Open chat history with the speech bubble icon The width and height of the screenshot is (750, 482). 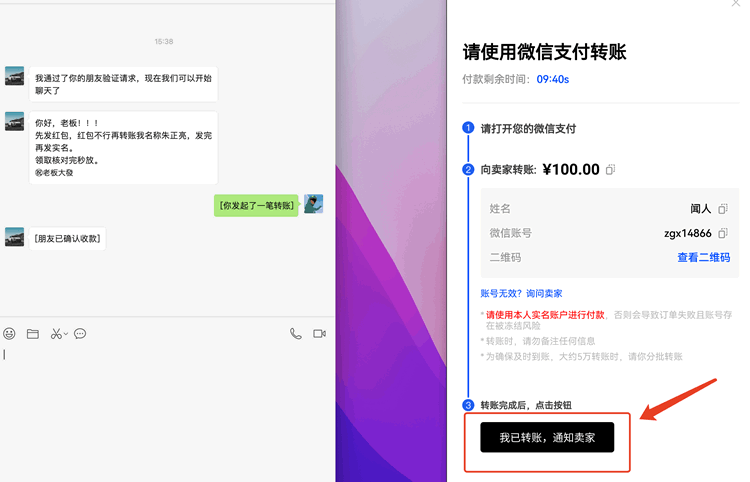tap(80, 333)
